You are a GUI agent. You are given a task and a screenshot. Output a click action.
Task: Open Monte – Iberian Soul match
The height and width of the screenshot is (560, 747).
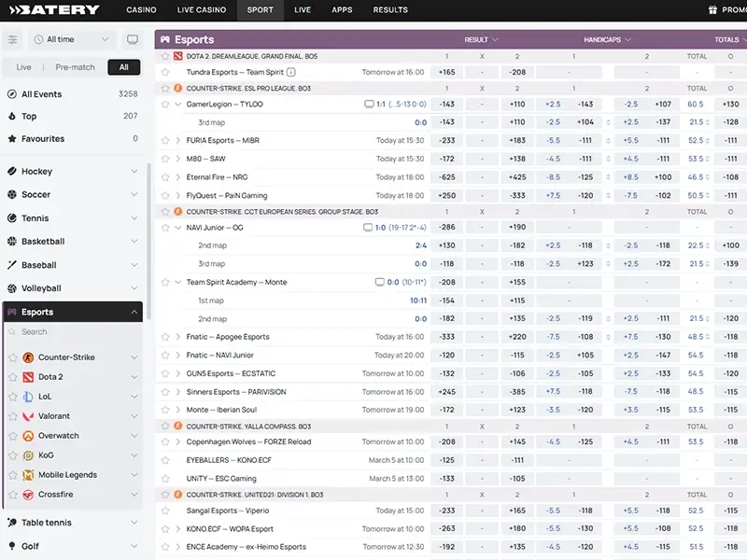(221, 410)
